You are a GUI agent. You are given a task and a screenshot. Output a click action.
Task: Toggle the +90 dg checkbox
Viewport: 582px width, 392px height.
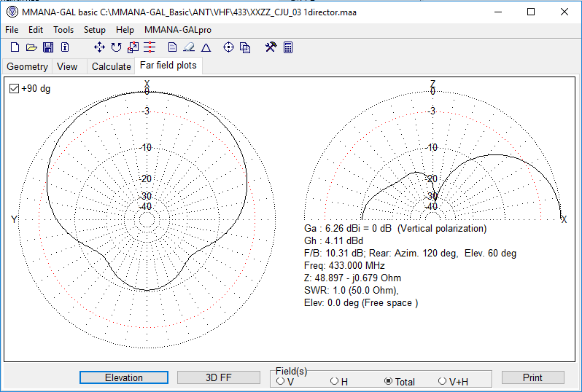click(x=14, y=88)
